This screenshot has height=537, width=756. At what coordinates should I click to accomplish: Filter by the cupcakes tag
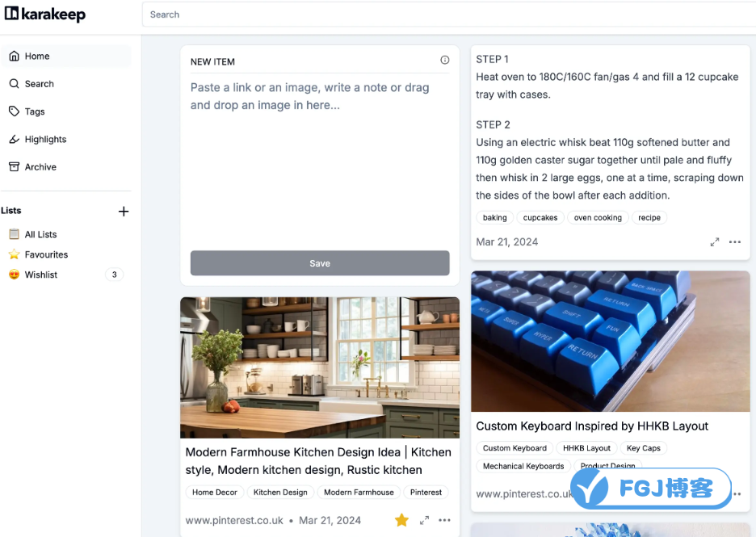tap(540, 218)
